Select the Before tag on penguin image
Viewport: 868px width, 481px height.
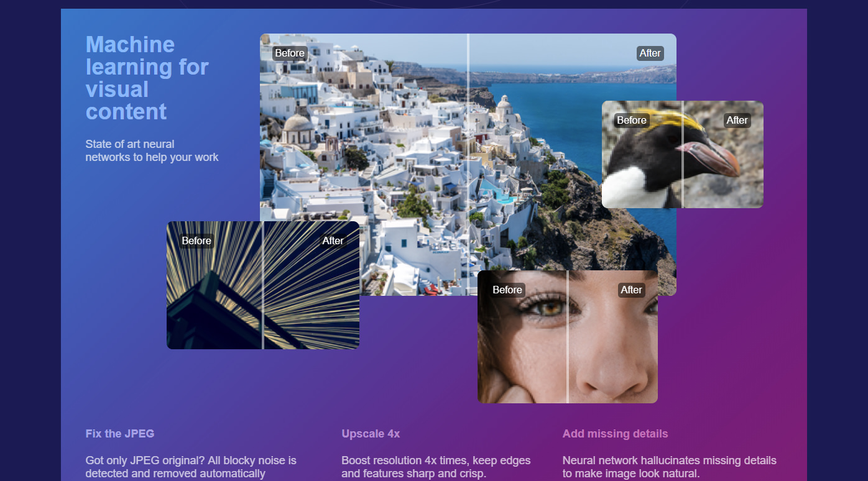click(x=632, y=121)
